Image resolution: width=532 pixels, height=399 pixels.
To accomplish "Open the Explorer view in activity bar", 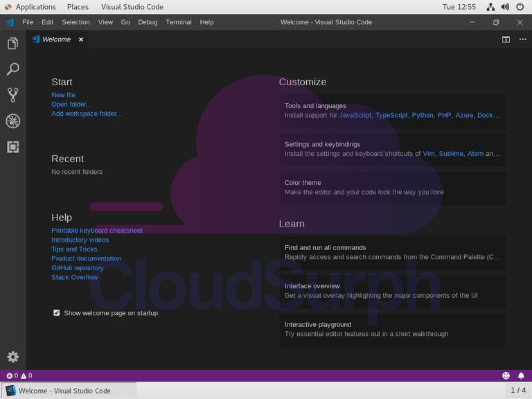I will (x=12, y=44).
